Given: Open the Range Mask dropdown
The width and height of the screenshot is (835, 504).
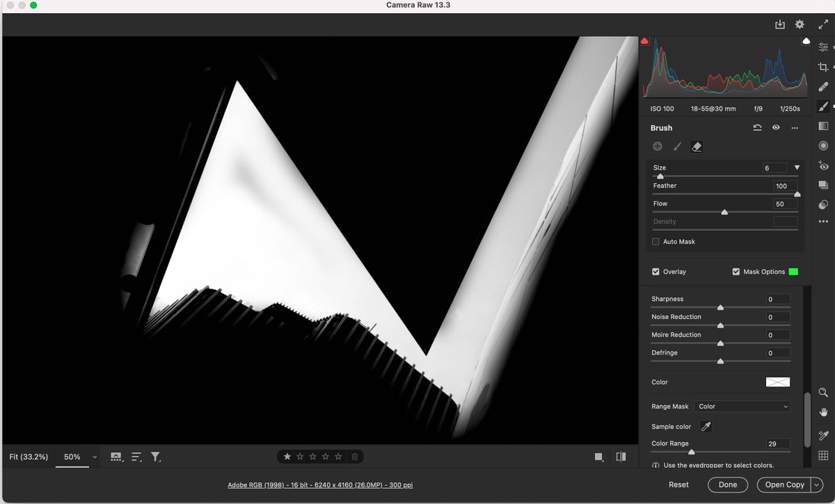Looking at the screenshot, I should click(x=742, y=406).
